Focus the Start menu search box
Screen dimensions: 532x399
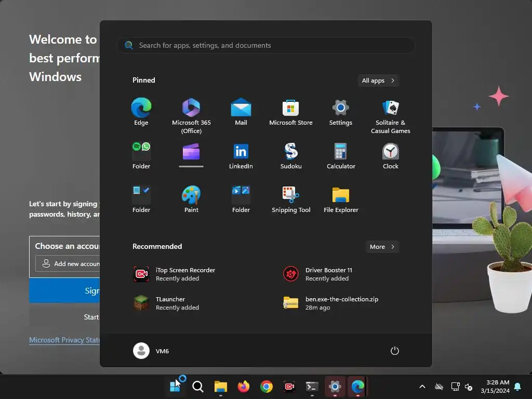[265, 45]
